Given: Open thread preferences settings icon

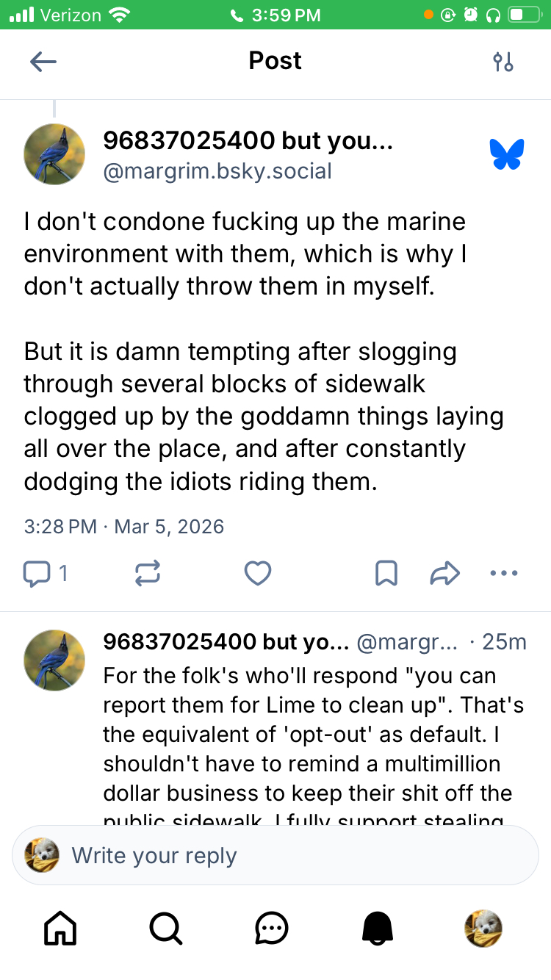Looking at the screenshot, I should click(x=503, y=62).
